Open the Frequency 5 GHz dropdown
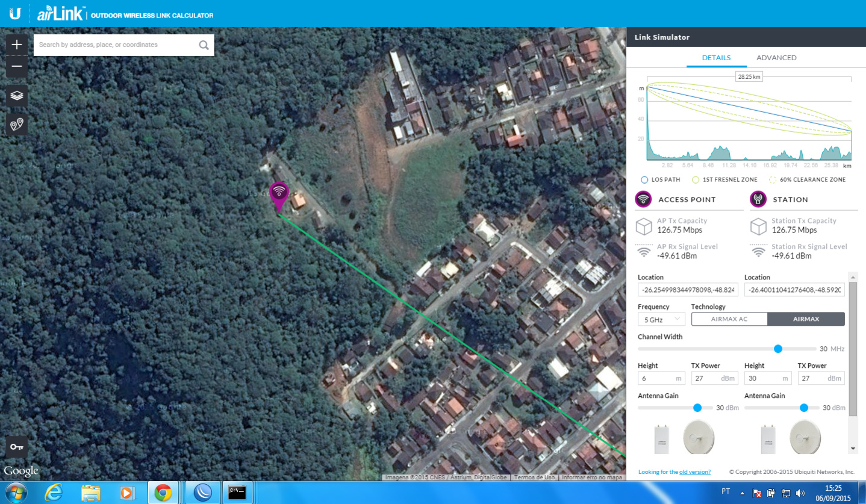866x504 pixels. point(661,319)
